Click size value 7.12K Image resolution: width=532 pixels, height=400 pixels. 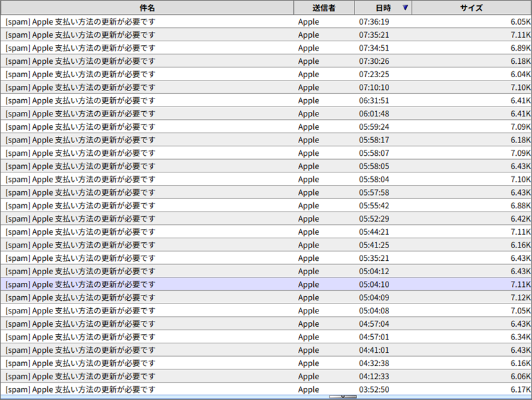point(521,298)
